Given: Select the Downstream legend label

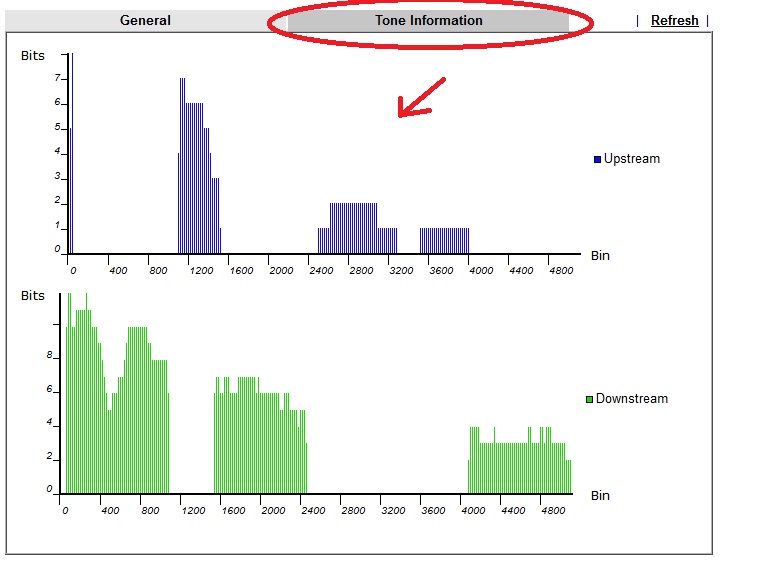Looking at the screenshot, I should pos(631,398).
